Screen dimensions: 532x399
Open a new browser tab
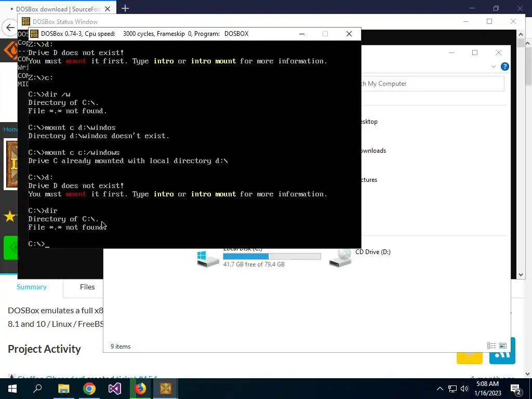click(x=125, y=8)
